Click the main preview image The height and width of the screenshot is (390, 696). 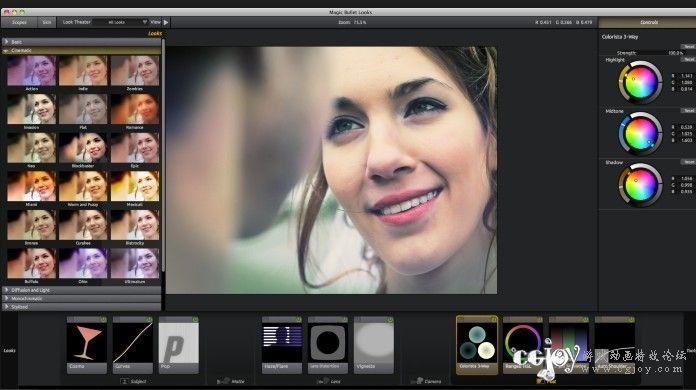tap(332, 170)
